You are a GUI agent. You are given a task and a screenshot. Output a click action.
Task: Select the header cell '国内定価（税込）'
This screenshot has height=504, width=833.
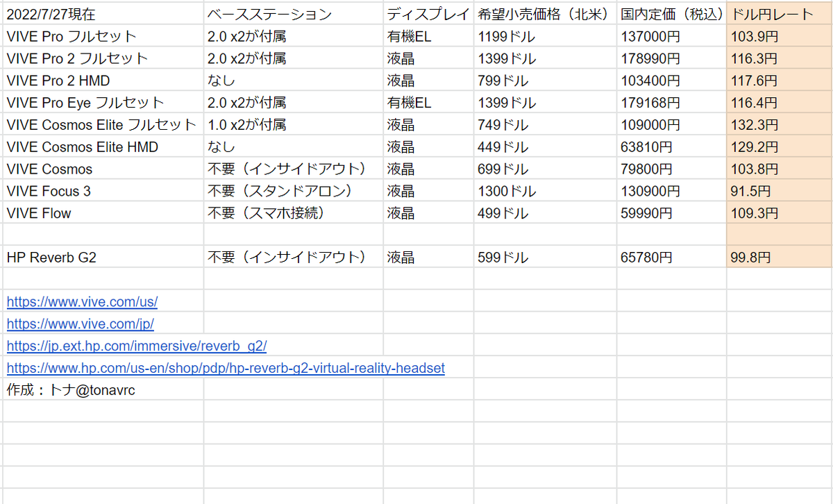pos(672,15)
